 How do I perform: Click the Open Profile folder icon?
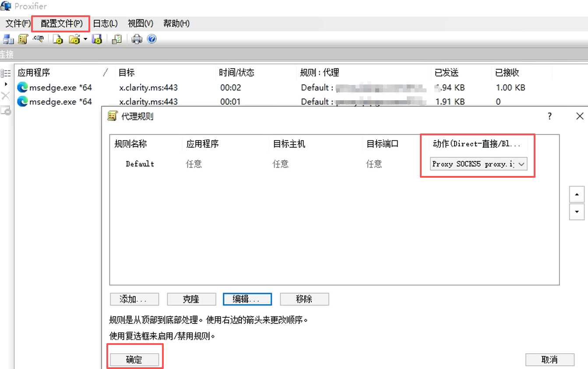pos(74,39)
